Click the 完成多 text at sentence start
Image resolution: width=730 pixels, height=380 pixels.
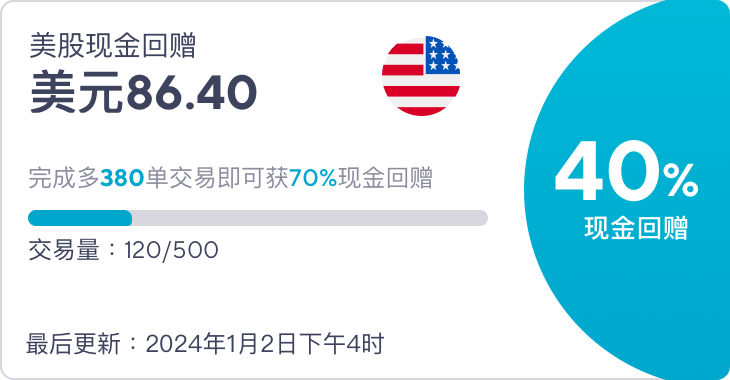point(64,178)
